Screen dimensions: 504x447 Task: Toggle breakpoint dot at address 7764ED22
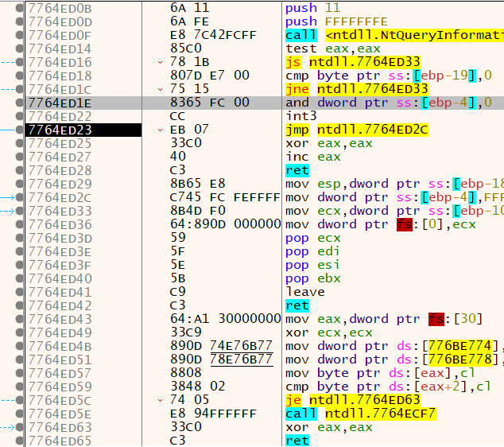20,116
